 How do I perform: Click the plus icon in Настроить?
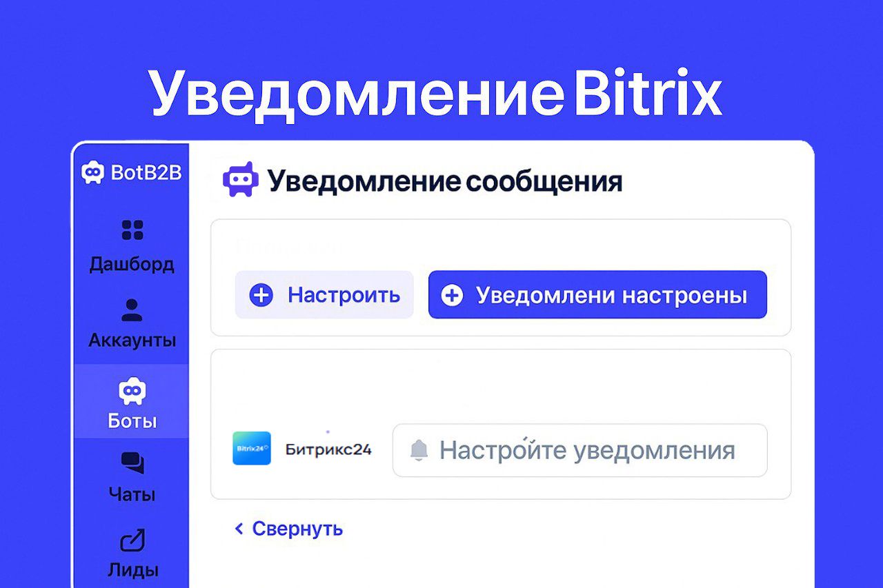tap(261, 296)
